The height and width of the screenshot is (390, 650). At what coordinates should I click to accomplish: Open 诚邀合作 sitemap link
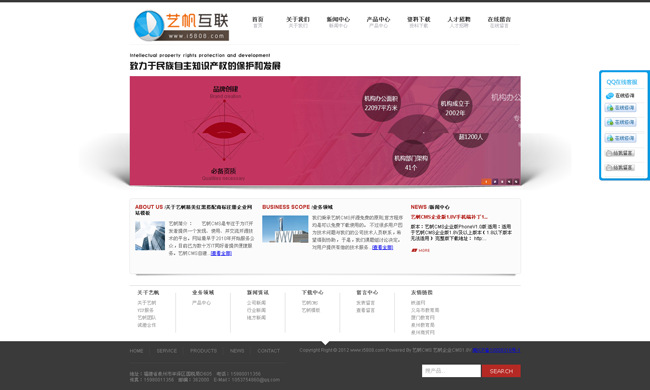pos(147,325)
